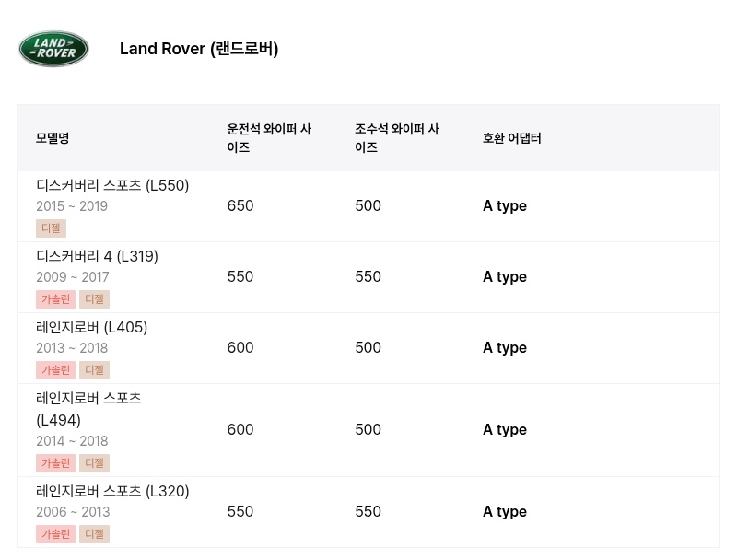Click the 모델명 column header
The width and height of the screenshot is (737, 560).
(x=53, y=138)
